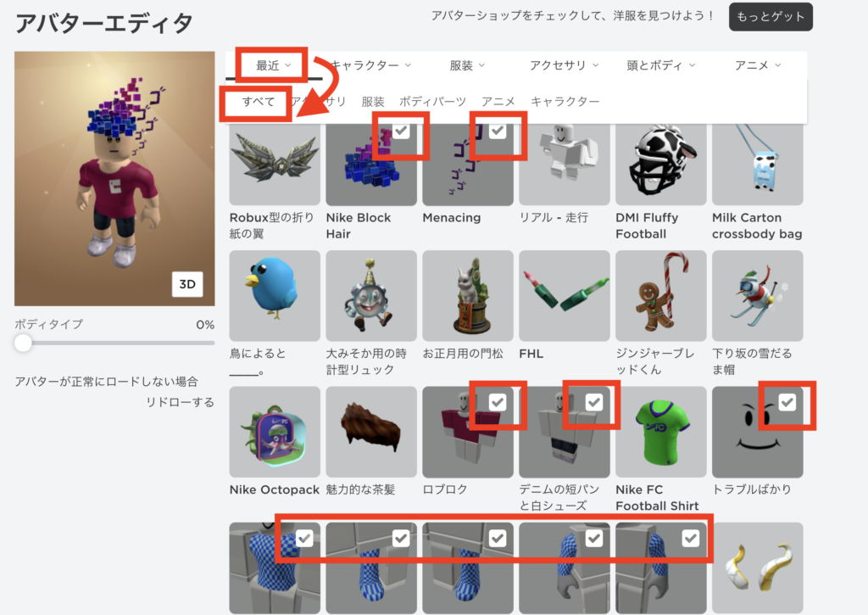This screenshot has width=868, height=615.
Task: Uncheck the Nike Block Hair checkmark
Action: [401, 131]
